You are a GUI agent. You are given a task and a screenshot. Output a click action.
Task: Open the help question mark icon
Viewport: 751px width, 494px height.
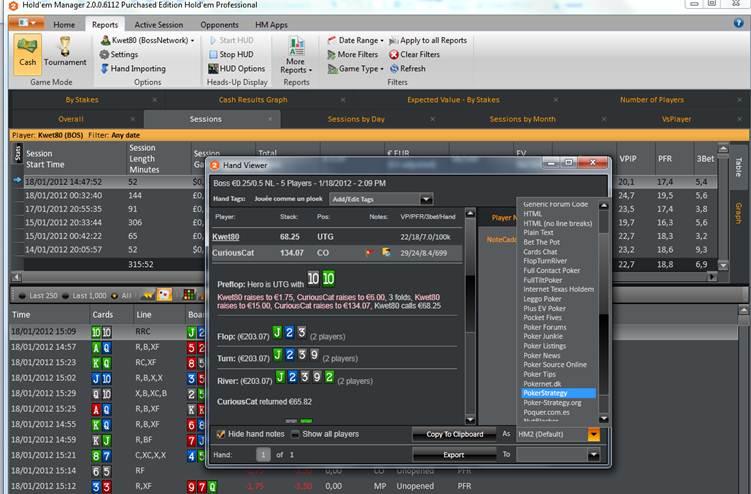(738, 23)
